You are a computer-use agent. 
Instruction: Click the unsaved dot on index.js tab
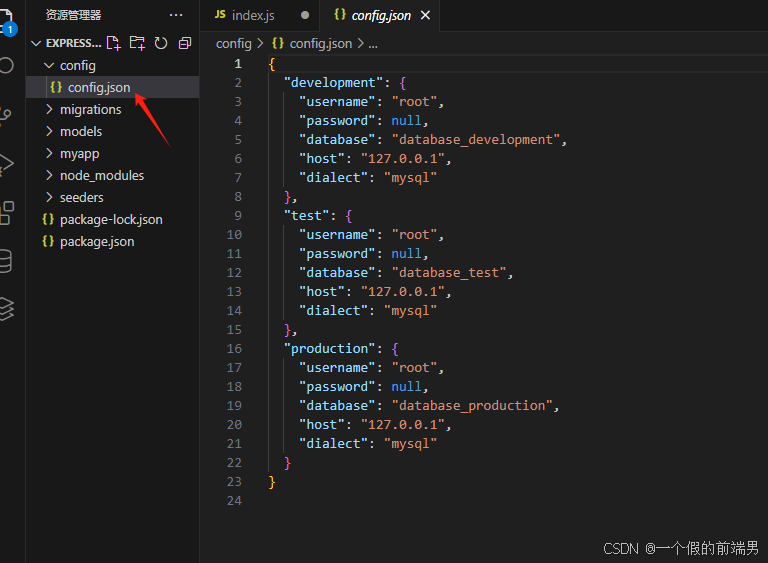pyautogui.click(x=305, y=15)
